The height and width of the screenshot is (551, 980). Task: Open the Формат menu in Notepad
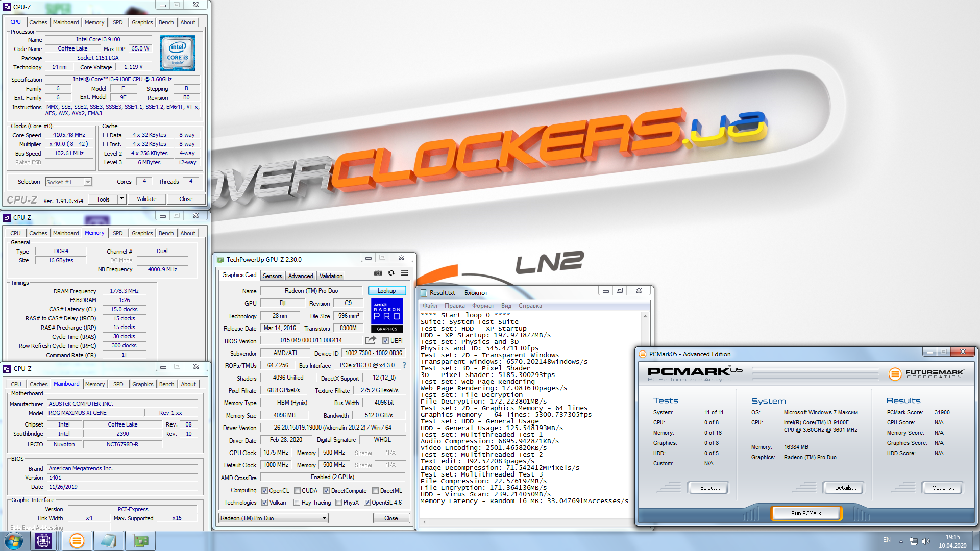tap(483, 306)
